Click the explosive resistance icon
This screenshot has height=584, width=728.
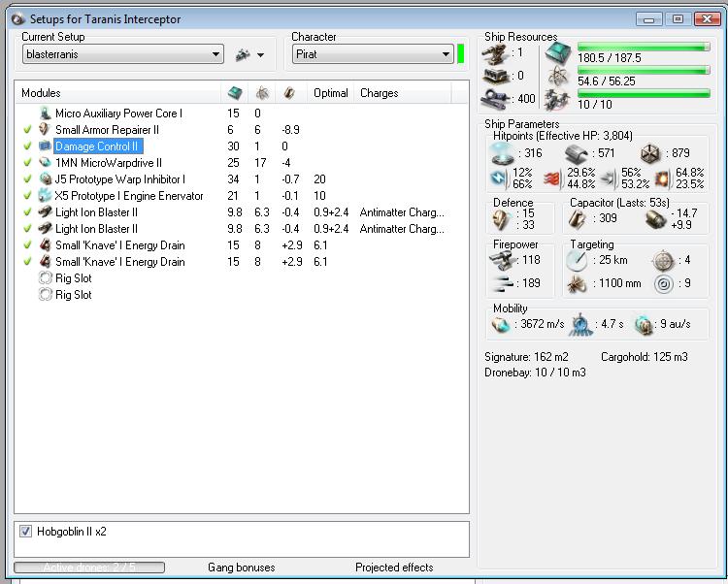click(663, 178)
